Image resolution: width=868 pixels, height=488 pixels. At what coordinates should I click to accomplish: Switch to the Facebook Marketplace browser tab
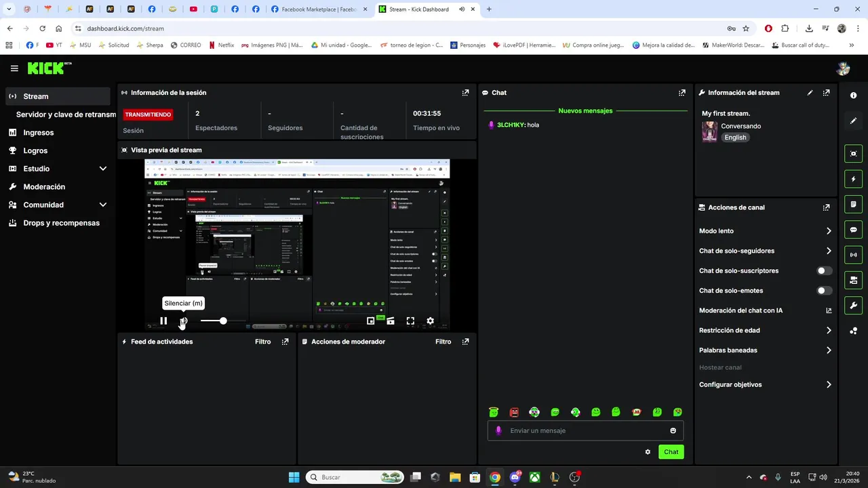click(x=319, y=9)
